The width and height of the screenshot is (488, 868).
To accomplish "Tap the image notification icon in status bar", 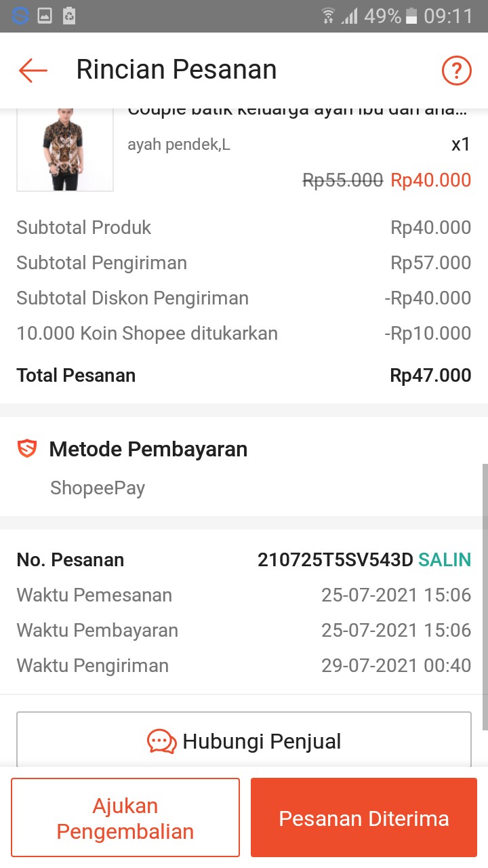I will click(45, 16).
